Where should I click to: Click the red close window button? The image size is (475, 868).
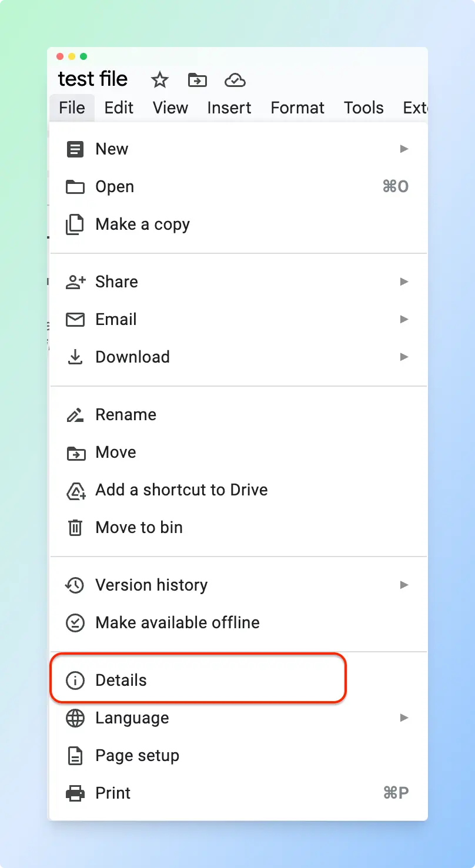coord(60,56)
